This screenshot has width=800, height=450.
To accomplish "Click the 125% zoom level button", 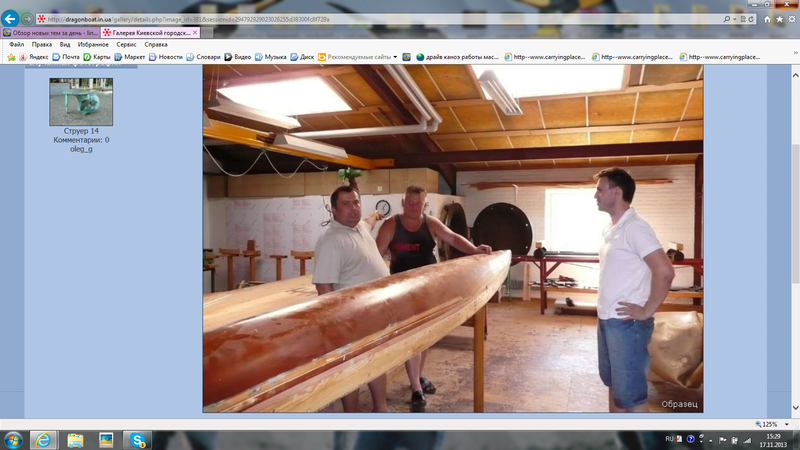I will pyautogui.click(x=766, y=424).
